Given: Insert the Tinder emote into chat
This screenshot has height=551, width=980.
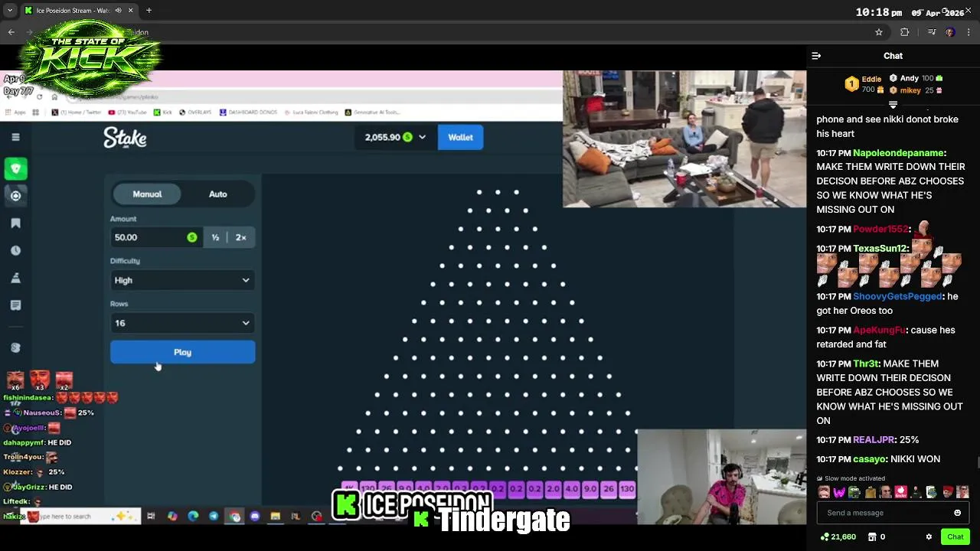Looking at the screenshot, I should coord(900,492).
